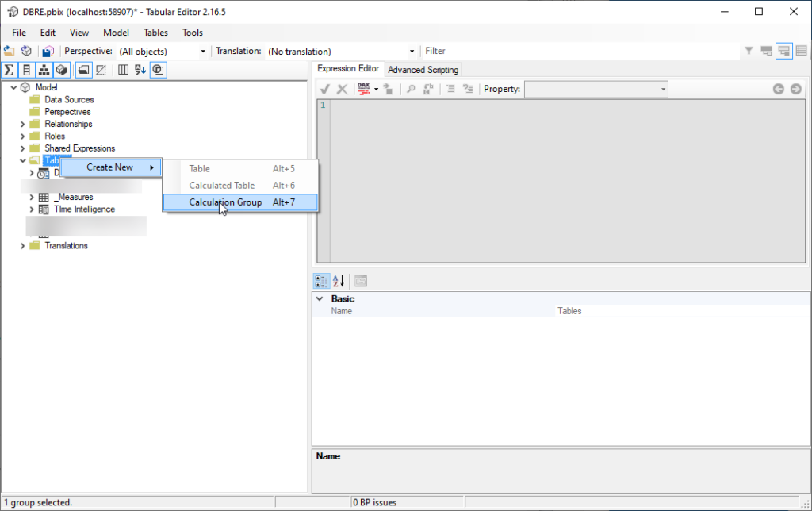Click the Create New context menu item

click(111, 167)
